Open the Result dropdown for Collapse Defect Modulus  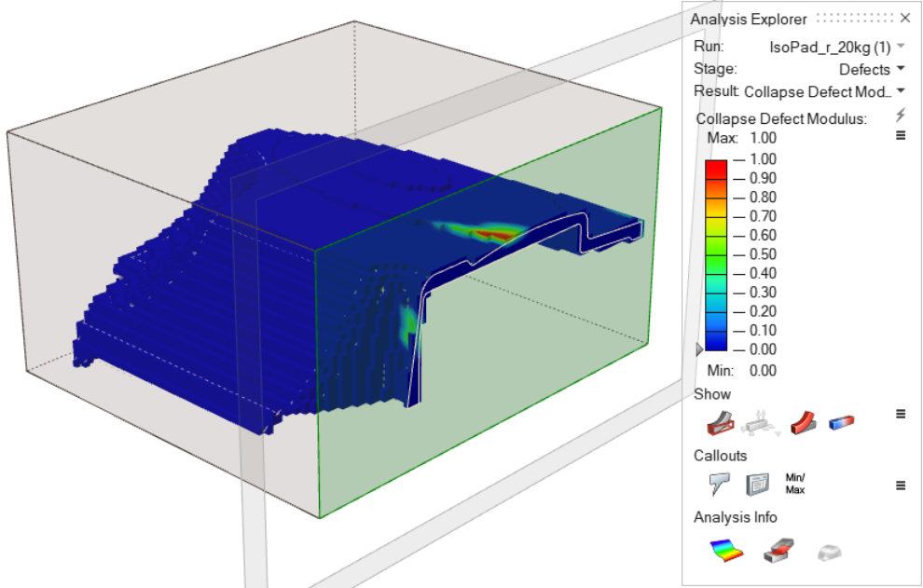824,92
